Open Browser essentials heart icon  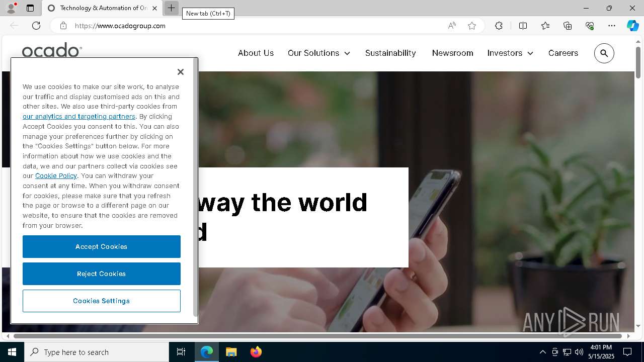pyautogui.click(x=590, y=26)
